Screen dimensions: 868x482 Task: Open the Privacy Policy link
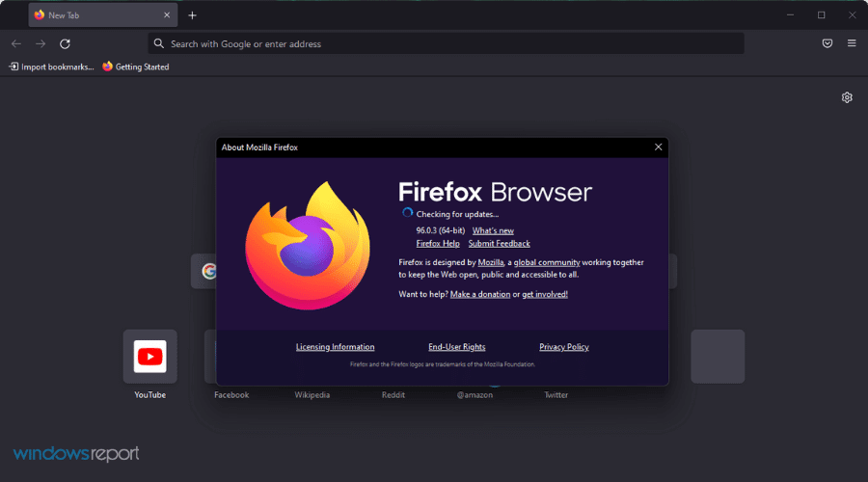coord(564,347)
